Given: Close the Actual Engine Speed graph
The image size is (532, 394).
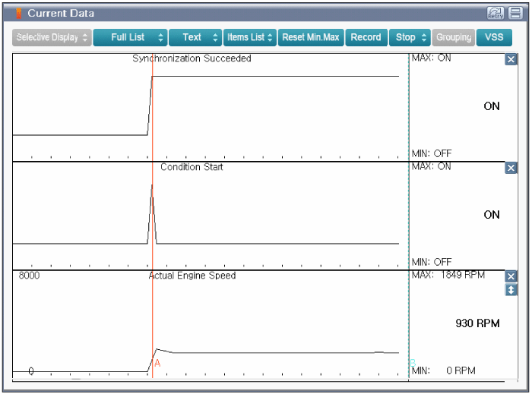Looking at the screenshot, I should pyautogui.click(x=511, y=276).
